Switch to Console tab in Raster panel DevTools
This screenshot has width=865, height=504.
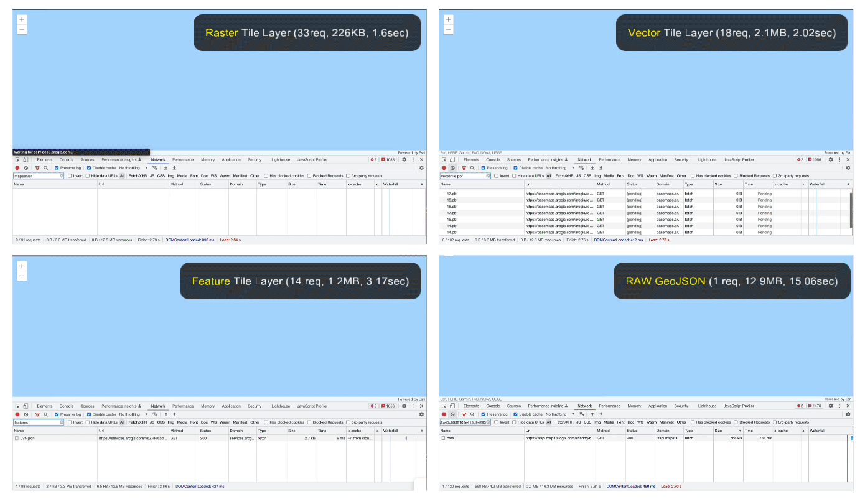click(x=66, y=160)
